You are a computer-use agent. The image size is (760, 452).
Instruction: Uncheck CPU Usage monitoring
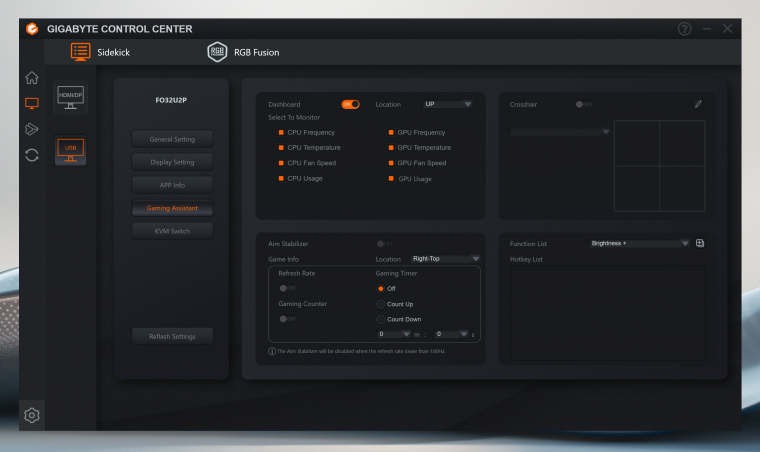(281, 178)
